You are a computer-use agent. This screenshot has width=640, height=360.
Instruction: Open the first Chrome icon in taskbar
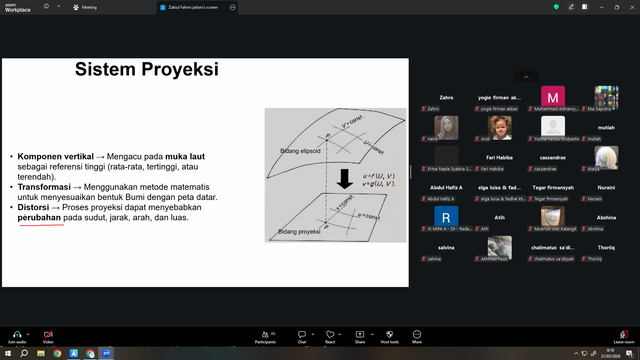pyautogui.click(x=57, y=353)
